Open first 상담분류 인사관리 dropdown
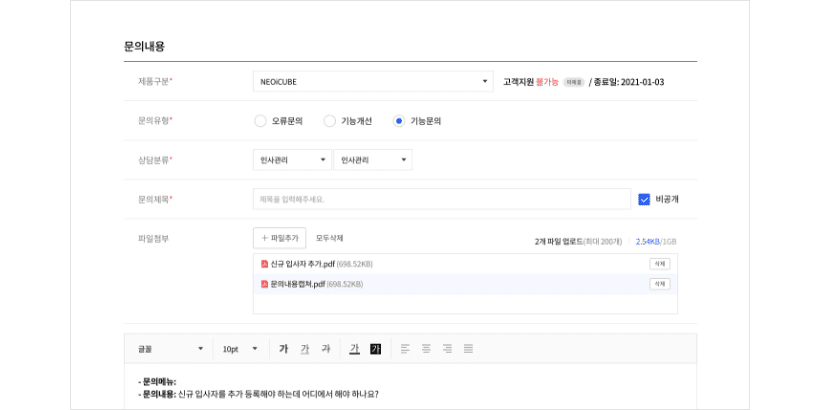820x410 pixels. tap(292, 160)
